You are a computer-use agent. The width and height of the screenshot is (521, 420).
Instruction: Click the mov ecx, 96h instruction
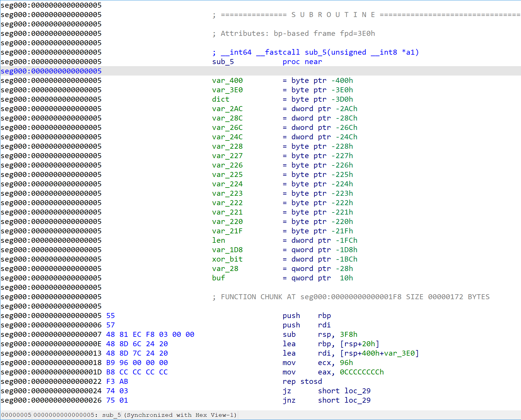318,363
